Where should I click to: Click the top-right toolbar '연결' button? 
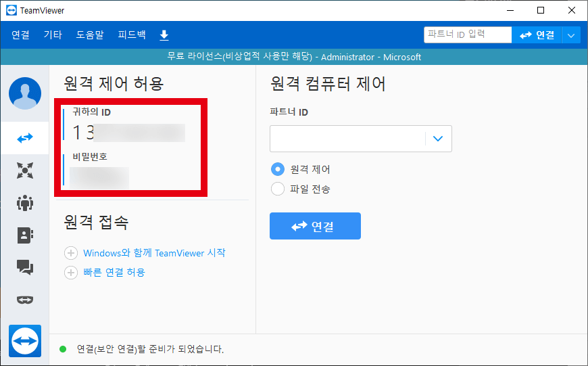pos(537,35)
